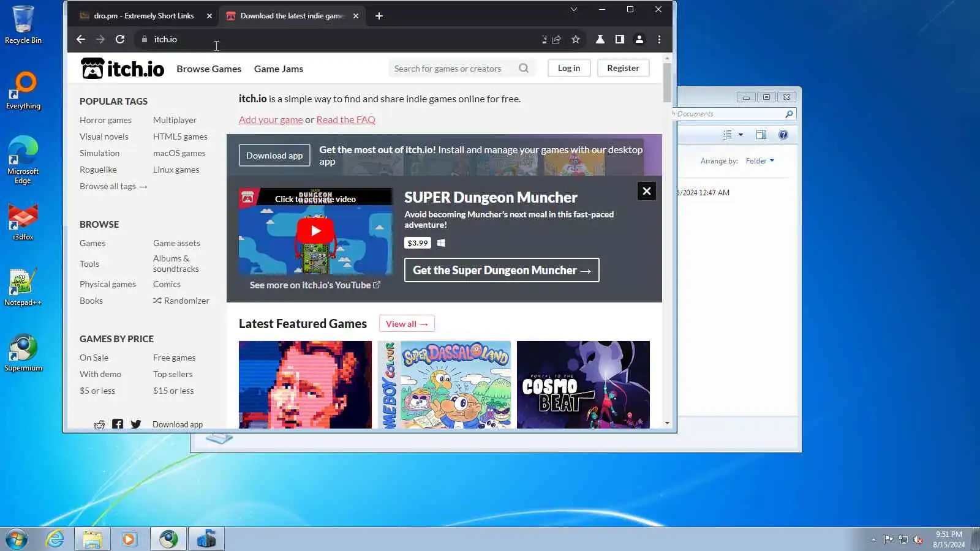Select the Download the latest indie games tab

tap(292, 16)
